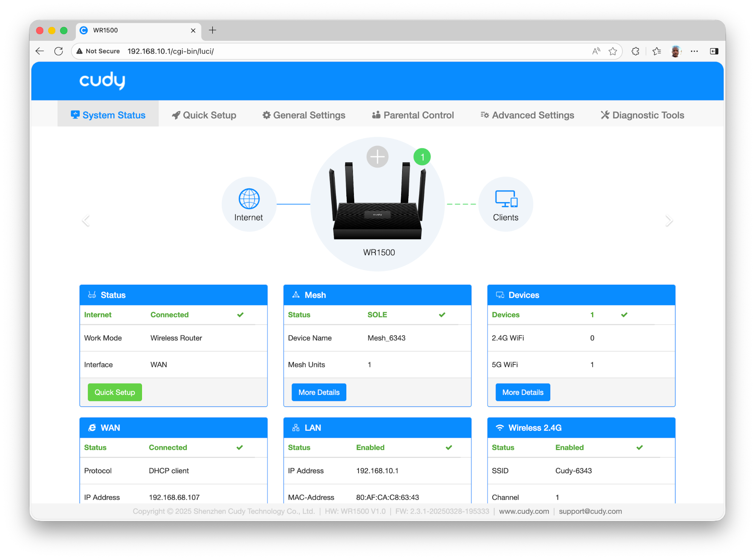Reload the page with refresh icon

click(59, 51)
